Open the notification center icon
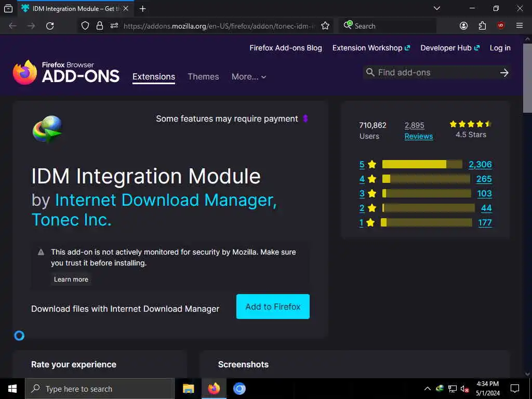The height and width of the screenshot is (399, 532). point(515,389)
